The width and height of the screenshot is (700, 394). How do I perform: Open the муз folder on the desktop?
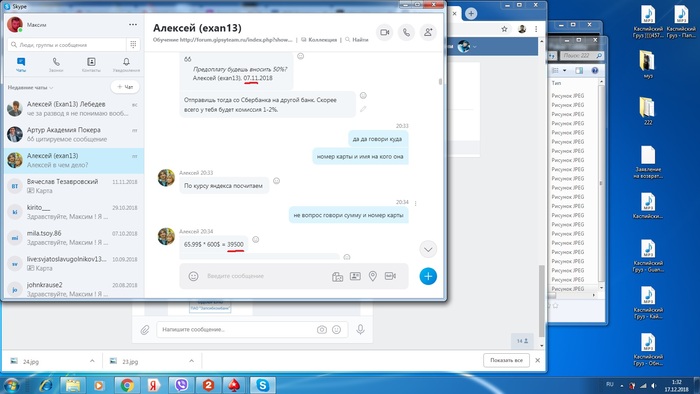(648, 65)
